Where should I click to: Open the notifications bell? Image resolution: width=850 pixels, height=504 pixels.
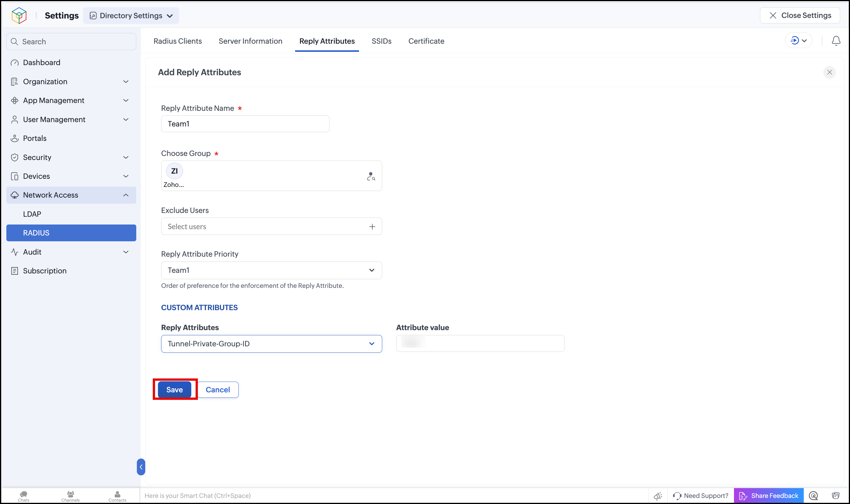836,41
